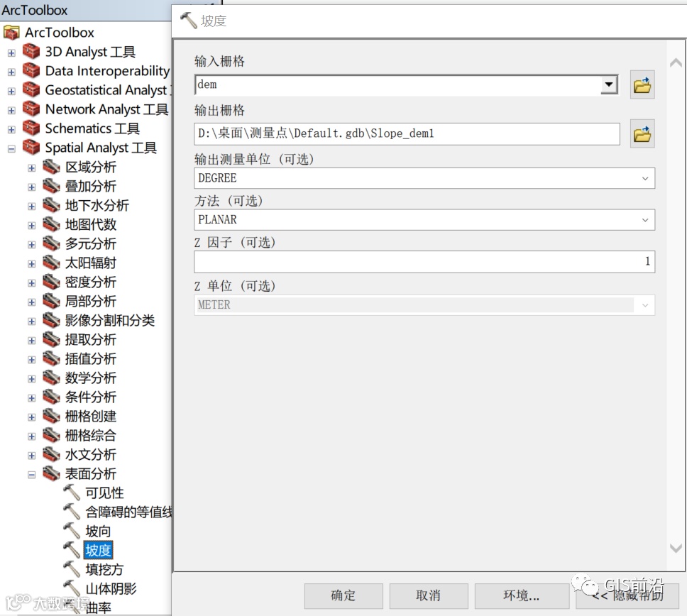Expand the 密度分析 toolset
687x616 pixels.
tap(31, 283)
